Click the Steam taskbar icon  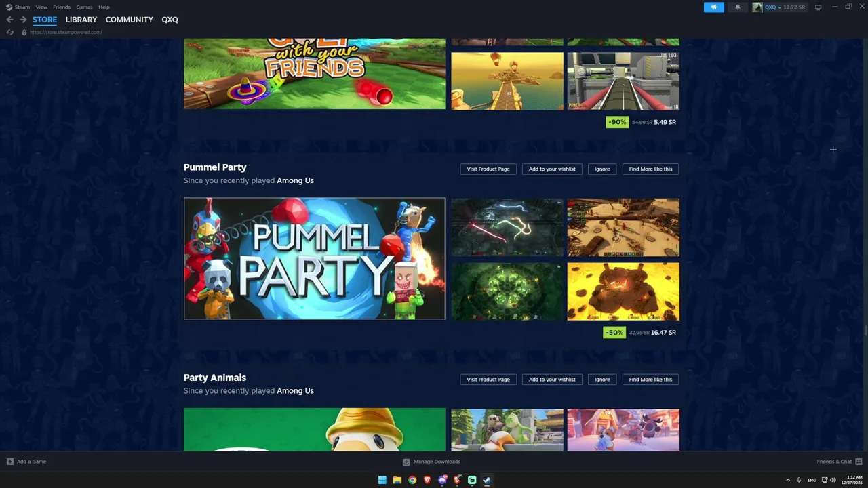[x=487, y=480]
